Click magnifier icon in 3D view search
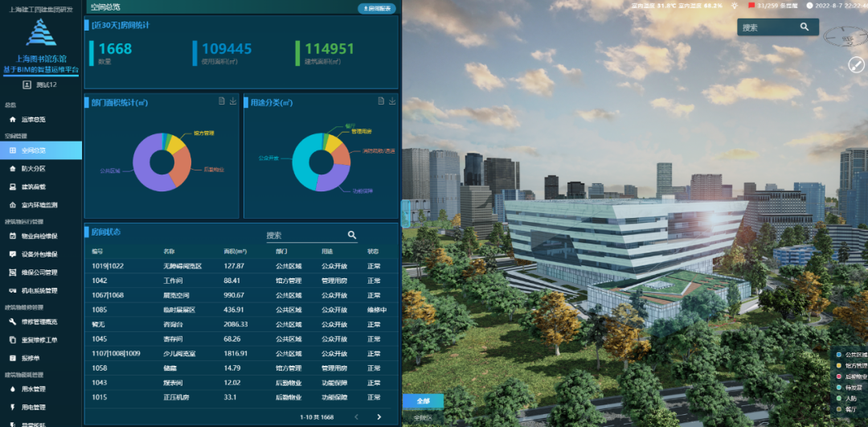Screen dimensions: 868x427 804,27
